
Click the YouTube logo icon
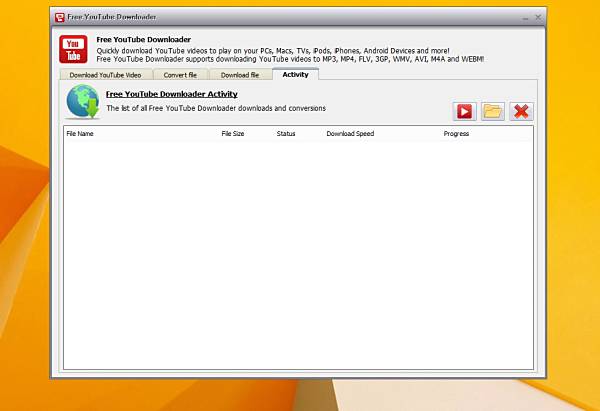(x=73, y=49)
